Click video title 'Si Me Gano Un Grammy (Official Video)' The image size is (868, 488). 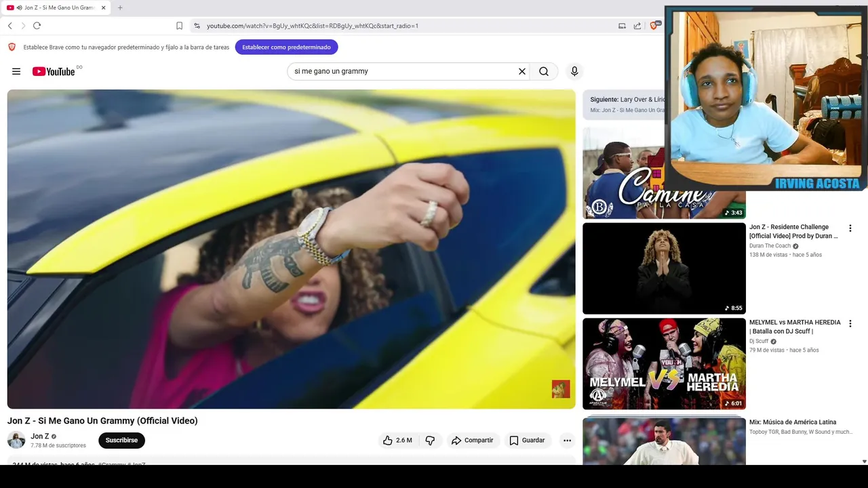tap(102, 421)
